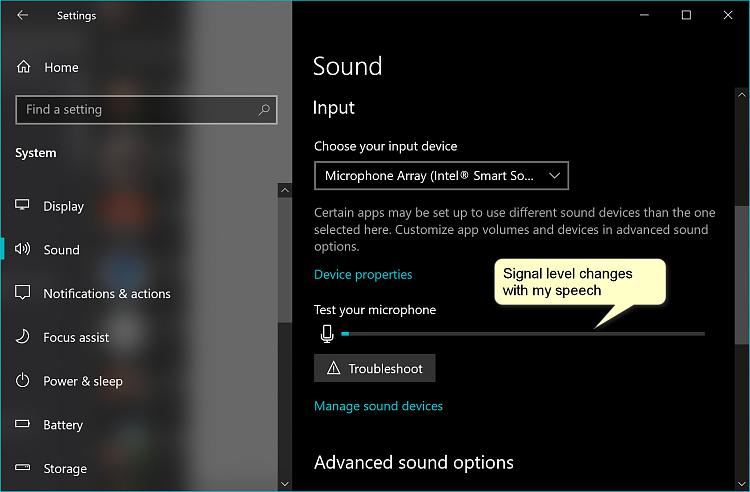Click the Storage drive icon

[x=22, y=467]
